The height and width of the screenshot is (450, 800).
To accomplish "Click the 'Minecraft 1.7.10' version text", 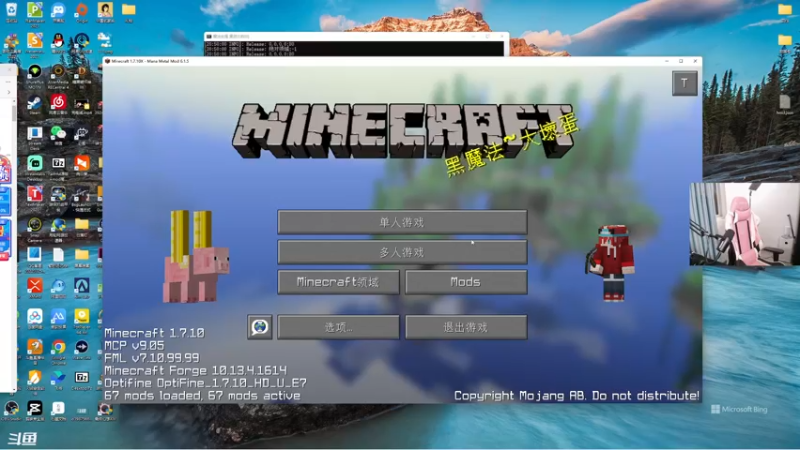I will (154, 333).
